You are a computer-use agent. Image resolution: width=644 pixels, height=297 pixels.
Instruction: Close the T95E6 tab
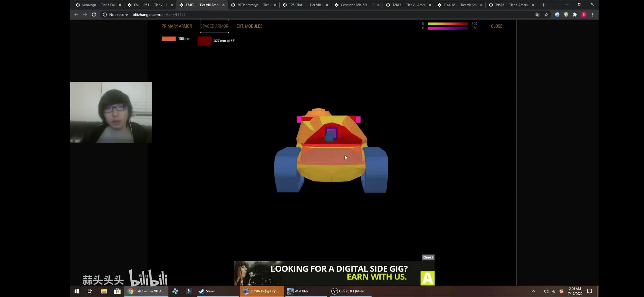pyautogui.click(x=533, y=5)
